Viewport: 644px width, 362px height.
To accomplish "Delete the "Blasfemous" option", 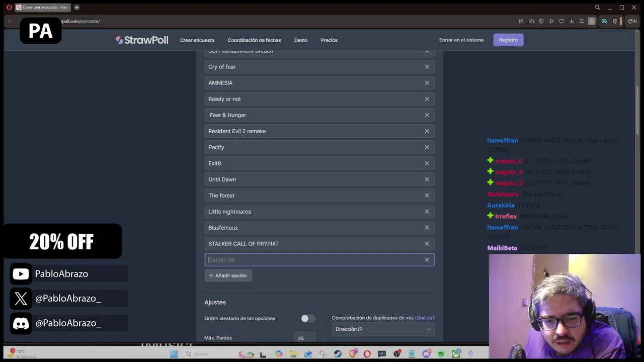I will [x=427, y=228].
